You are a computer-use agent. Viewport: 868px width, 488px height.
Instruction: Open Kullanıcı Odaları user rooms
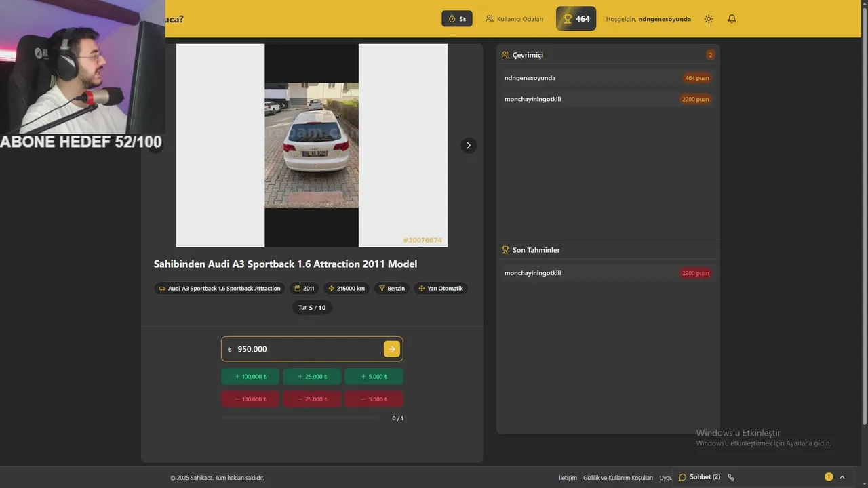tap(514, 19)
